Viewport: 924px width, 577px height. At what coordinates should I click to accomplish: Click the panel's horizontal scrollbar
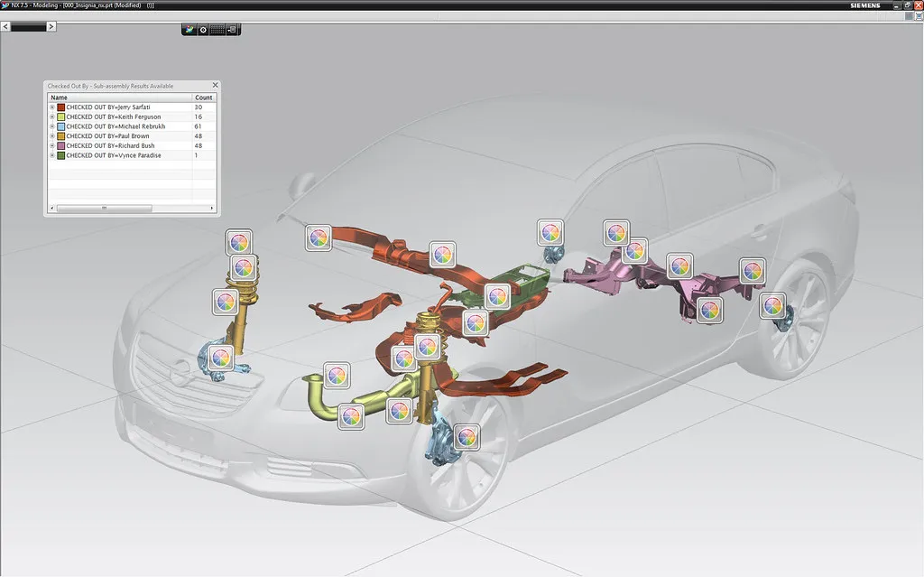point(104,208)
